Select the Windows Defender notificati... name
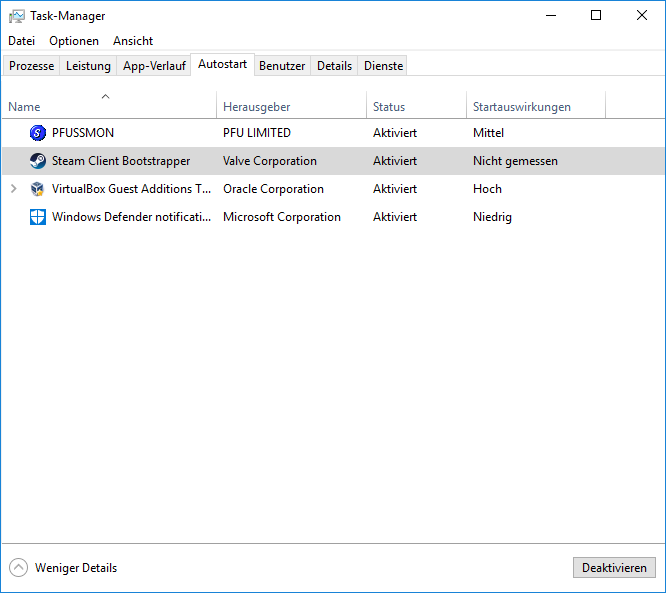The image size is (666, 593). click(131, 217)
